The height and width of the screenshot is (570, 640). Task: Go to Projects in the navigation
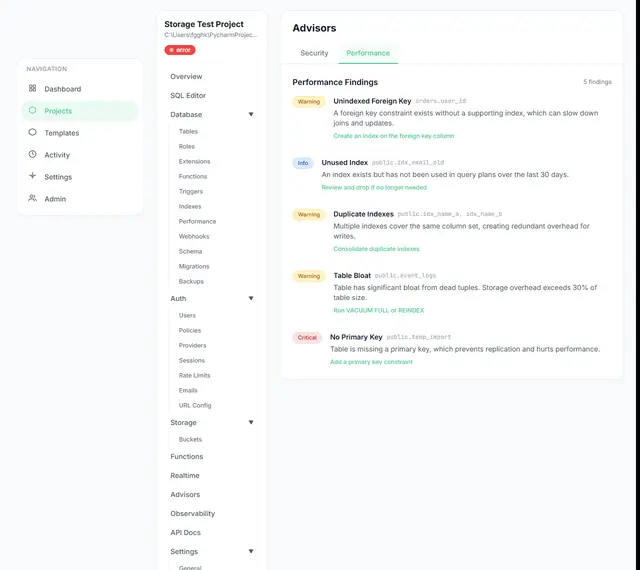[x=80, y=111]
